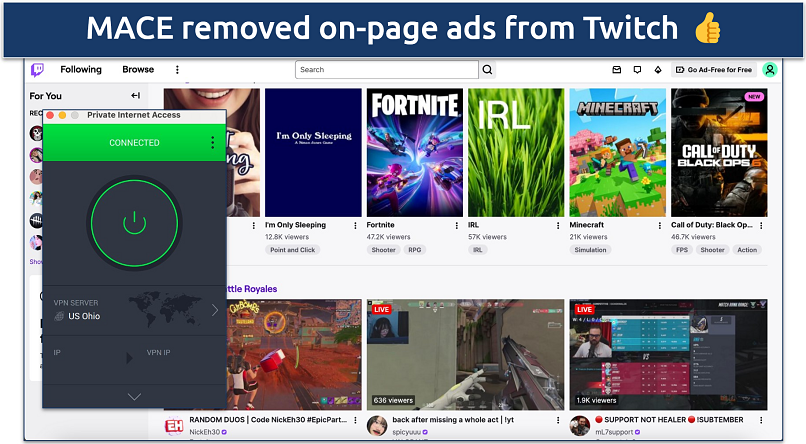Expand the US Ohio server list chevron
Viewport: 806px width, 444px height.
click(x=214, y=310)
